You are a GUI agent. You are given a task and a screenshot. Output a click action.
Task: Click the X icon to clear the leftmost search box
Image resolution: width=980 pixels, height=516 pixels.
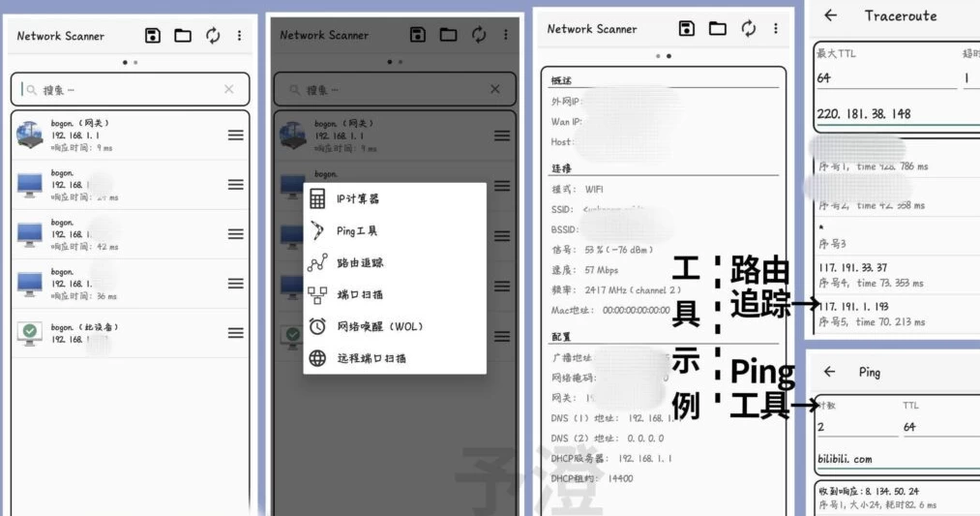click(229, 89)
